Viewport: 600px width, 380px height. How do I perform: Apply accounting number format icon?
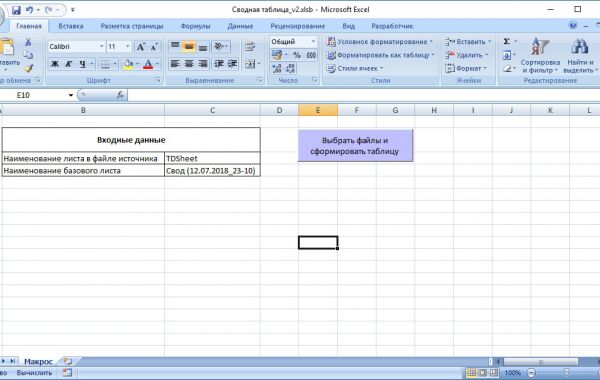coord(277,55)
